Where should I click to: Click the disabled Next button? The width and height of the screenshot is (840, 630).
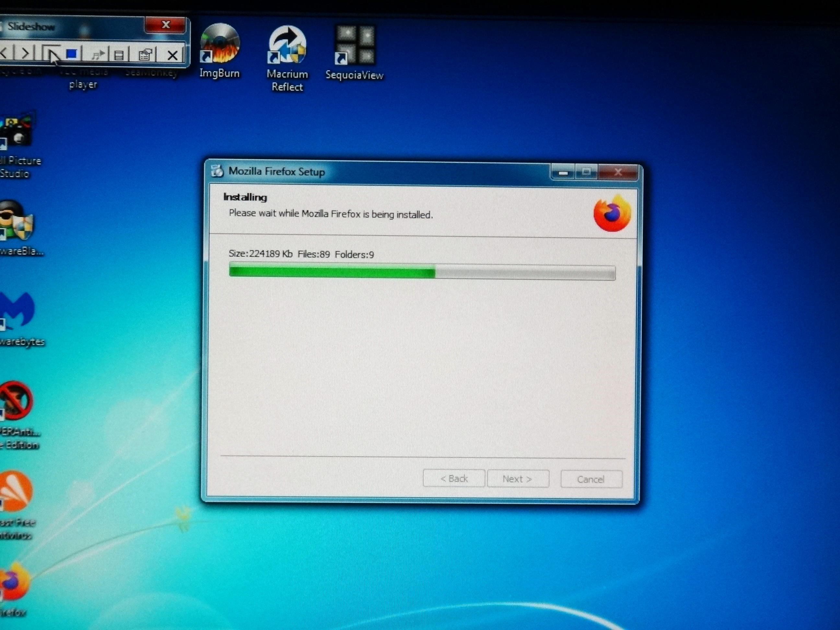[x=518, y=479]
